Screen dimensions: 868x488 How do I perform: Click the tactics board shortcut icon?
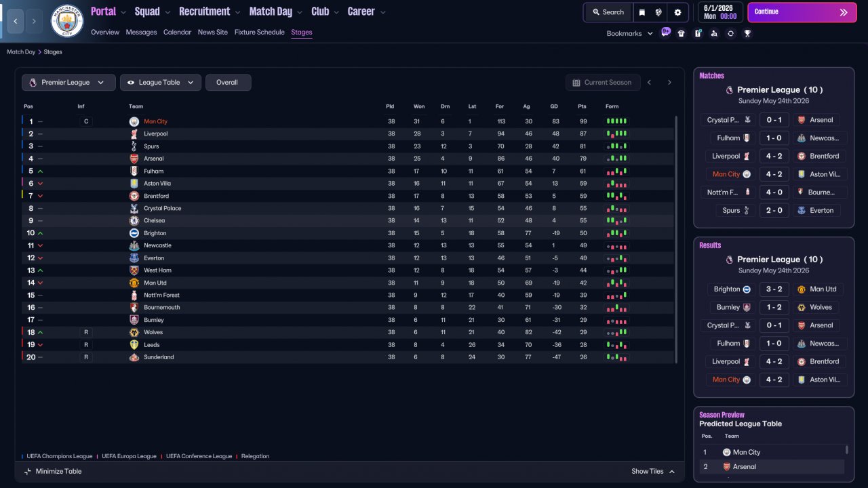(x=698, y=33)
